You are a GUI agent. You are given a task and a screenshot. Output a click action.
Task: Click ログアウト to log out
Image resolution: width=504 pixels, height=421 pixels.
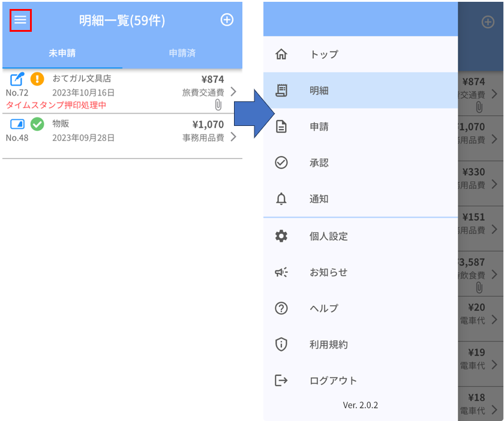(333, 380)
